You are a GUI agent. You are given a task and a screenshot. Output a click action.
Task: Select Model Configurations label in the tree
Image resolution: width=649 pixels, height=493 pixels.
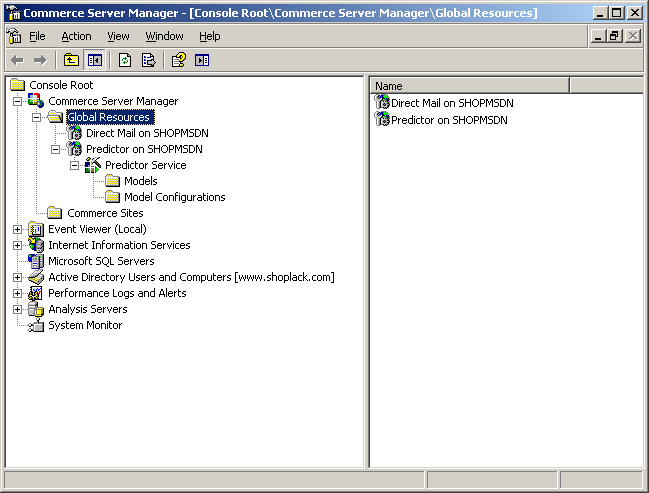pyautogui.click(x=175, y=197)
